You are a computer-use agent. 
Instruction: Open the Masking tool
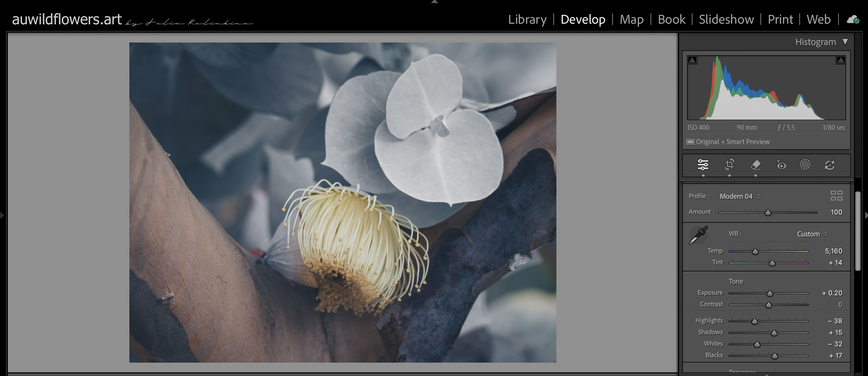coord(805,165)
